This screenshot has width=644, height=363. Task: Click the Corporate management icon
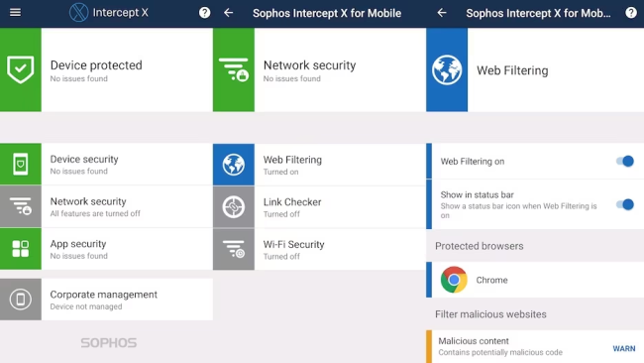click(x=21, y=299)
